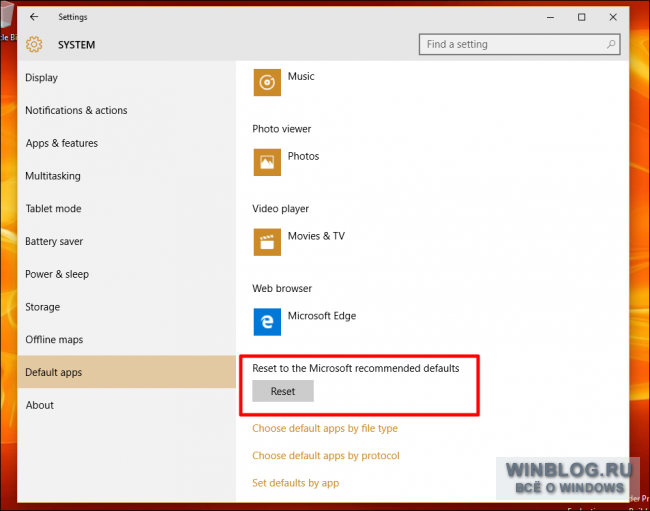
Task: Open the Display settings page
Action: [x=126, y=77]
